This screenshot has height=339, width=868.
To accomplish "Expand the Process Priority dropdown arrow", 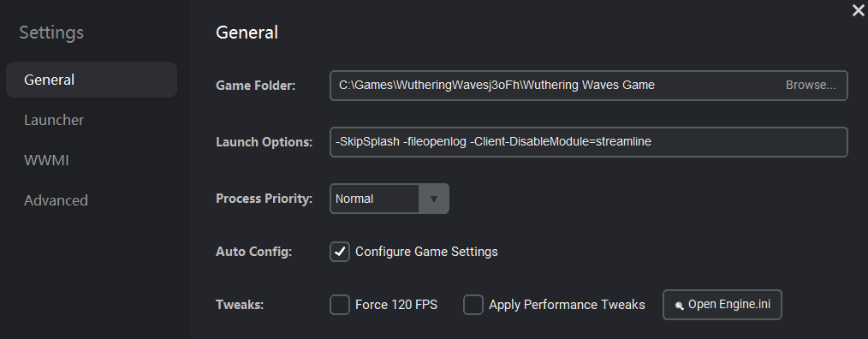I will tap(433, 199).
